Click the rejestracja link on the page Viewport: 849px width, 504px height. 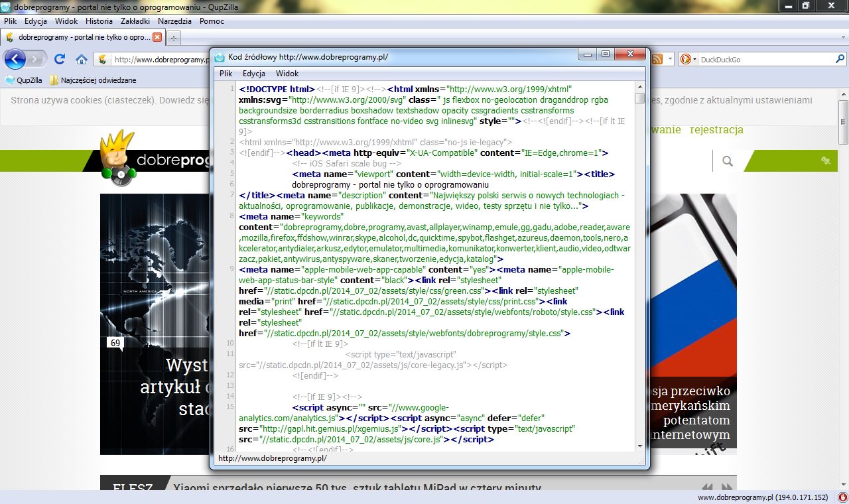point(716,129)
